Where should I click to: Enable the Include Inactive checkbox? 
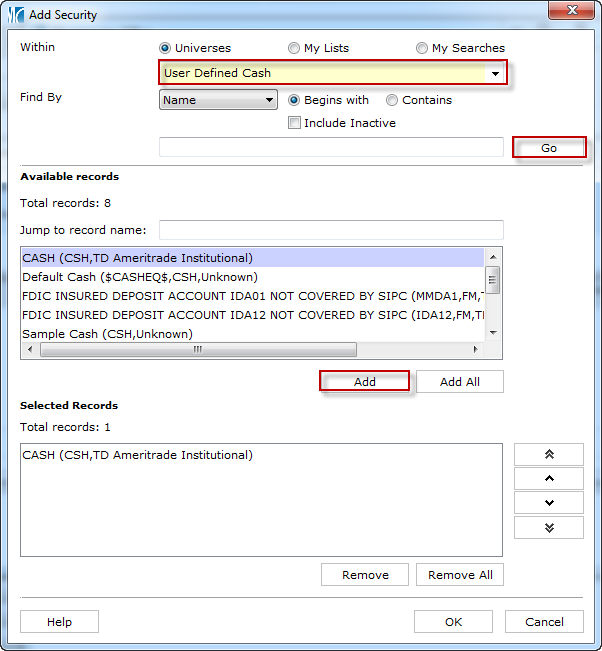point(295,123)
